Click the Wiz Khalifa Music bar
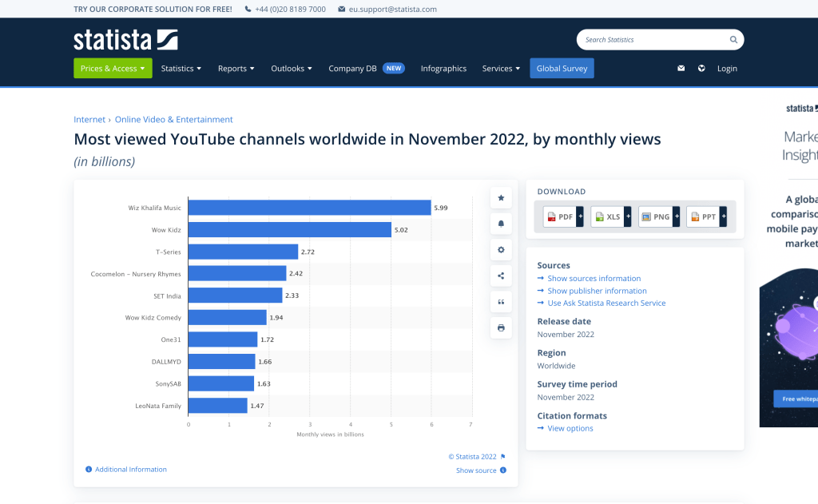 point(310,208)
